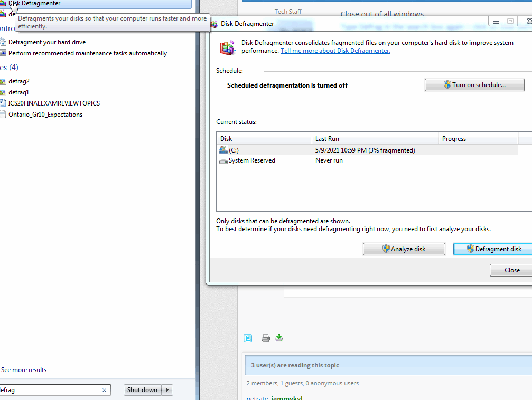Click the Disk Defragmenter title bar icon
This screenshot has width=532, height=400.
pyautogui.click(x=214, y=24)
